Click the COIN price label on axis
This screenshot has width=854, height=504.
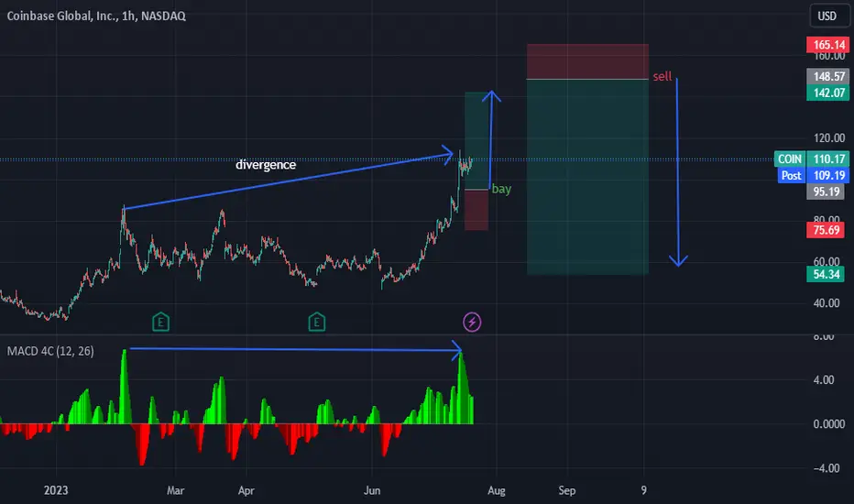[790, 159]
